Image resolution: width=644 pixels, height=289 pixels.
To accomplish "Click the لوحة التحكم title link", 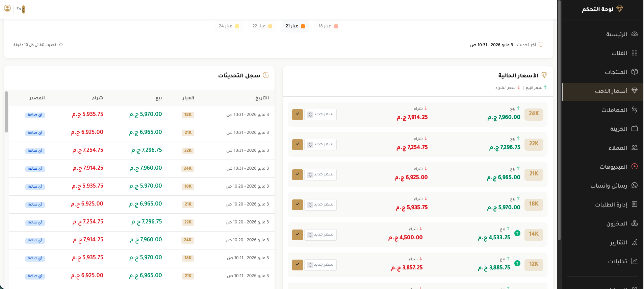I will coord(597,9).
